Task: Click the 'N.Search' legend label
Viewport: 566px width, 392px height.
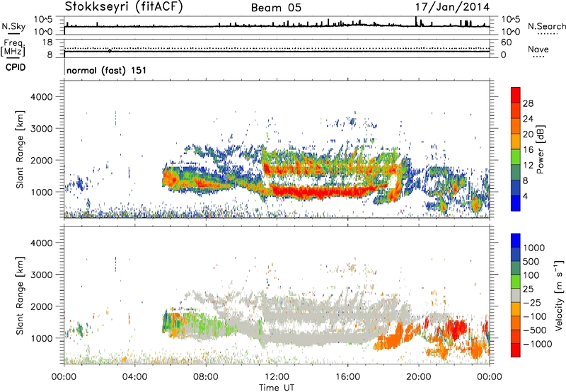Action: [x=546, y=26]
